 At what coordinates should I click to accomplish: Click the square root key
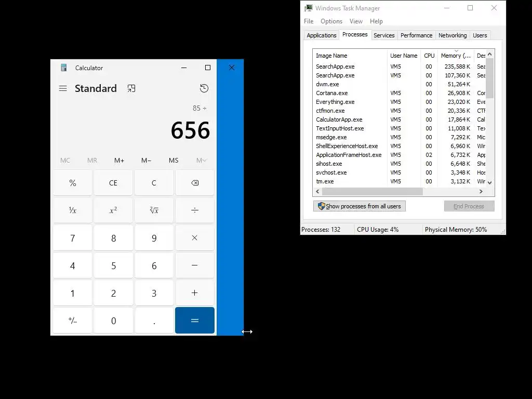click(154, 210)
